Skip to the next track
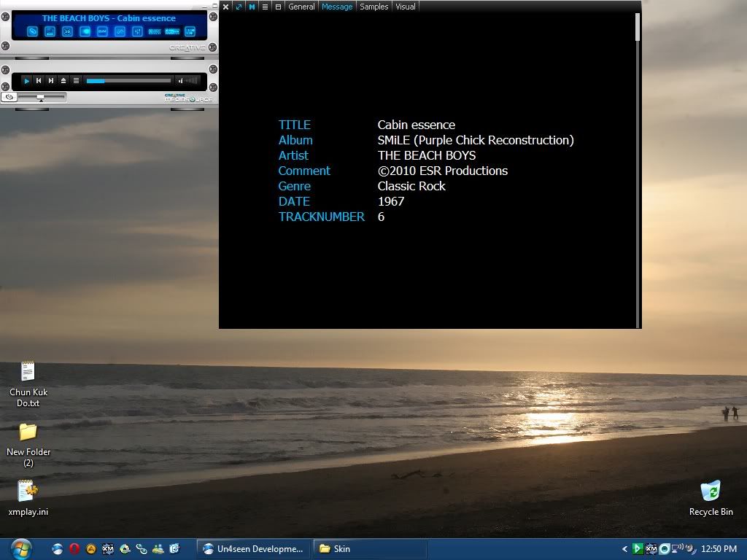 tap(51, 81)
